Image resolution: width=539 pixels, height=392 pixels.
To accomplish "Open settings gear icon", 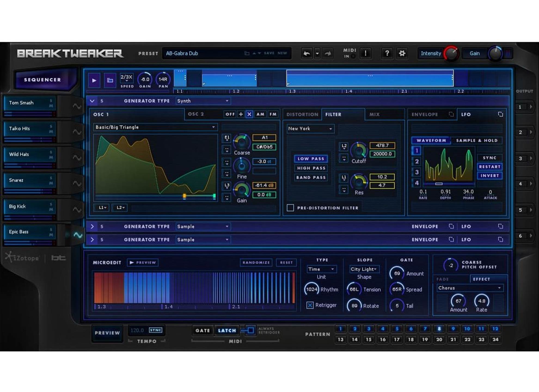I will click(402, 53).
